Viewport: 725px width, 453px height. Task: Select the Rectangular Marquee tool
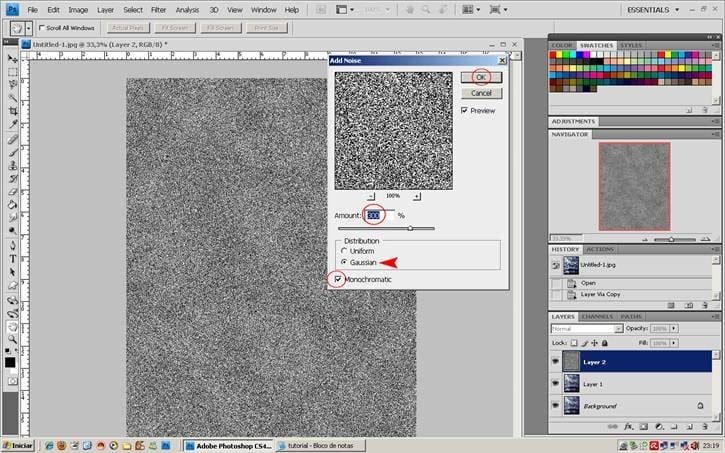12,72
